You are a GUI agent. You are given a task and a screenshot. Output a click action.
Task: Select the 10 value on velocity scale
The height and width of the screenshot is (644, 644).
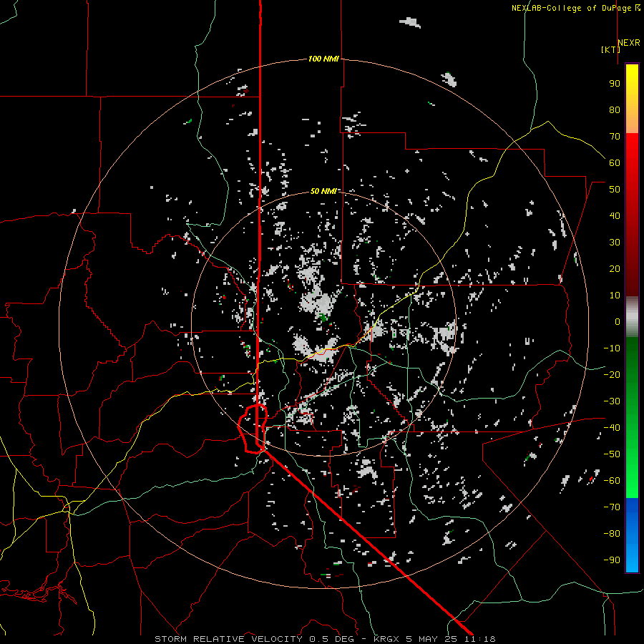point(615,296)
